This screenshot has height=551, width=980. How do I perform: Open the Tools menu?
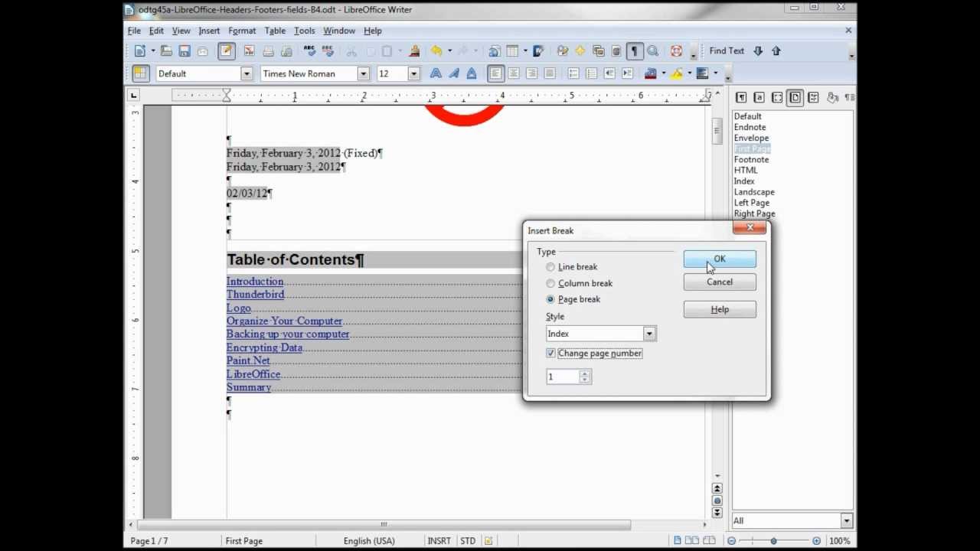pyautogui.click(x=304, y=31)
